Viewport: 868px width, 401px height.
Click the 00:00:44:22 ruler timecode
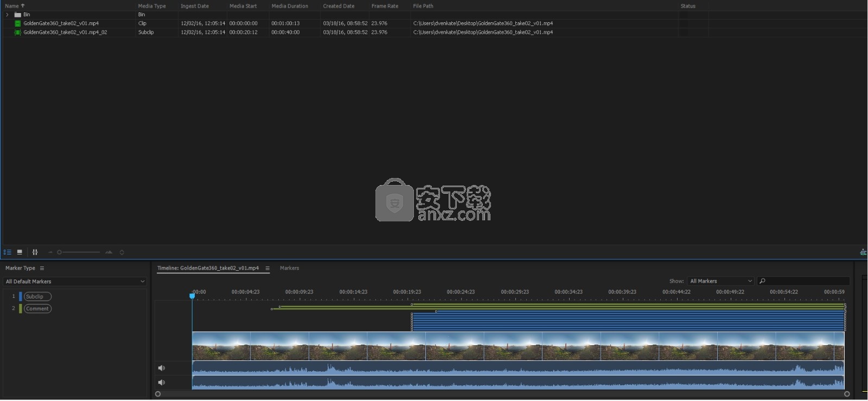(x=676, y=292)
